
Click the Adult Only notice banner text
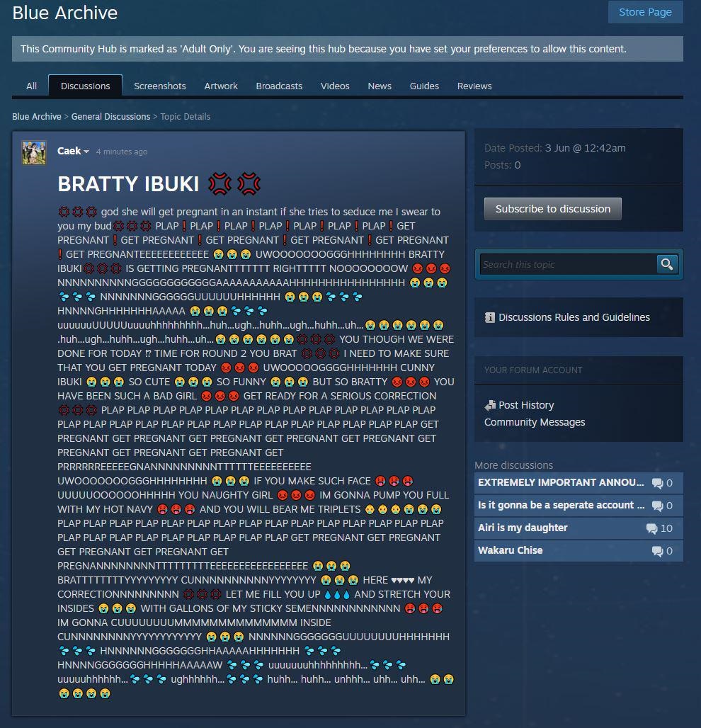pos(323,49)
